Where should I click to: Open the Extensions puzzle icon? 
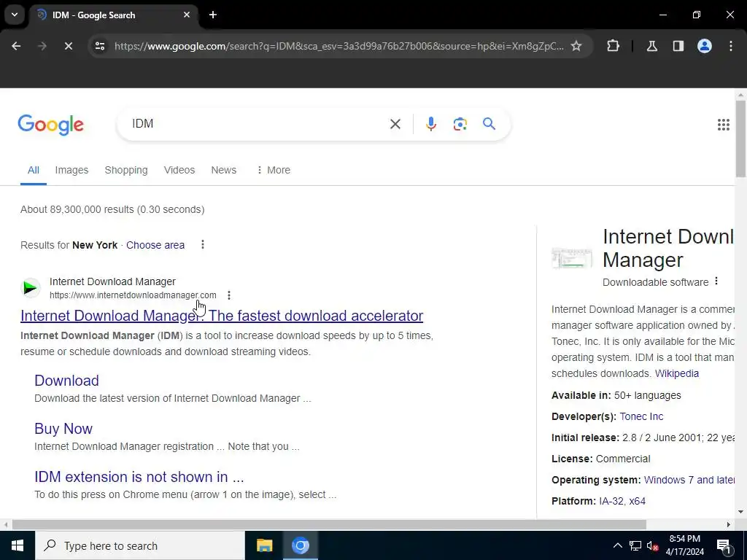613,46
